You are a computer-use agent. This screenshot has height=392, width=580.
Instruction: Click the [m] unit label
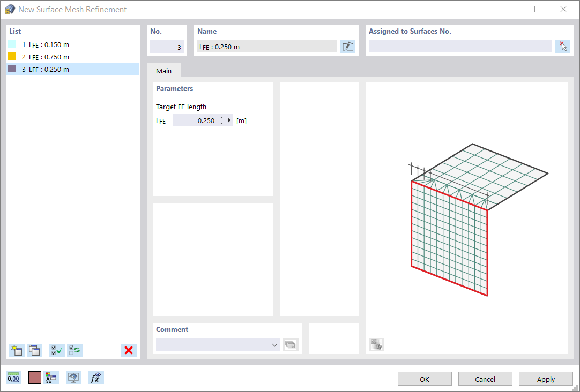(x=242, y=121)
